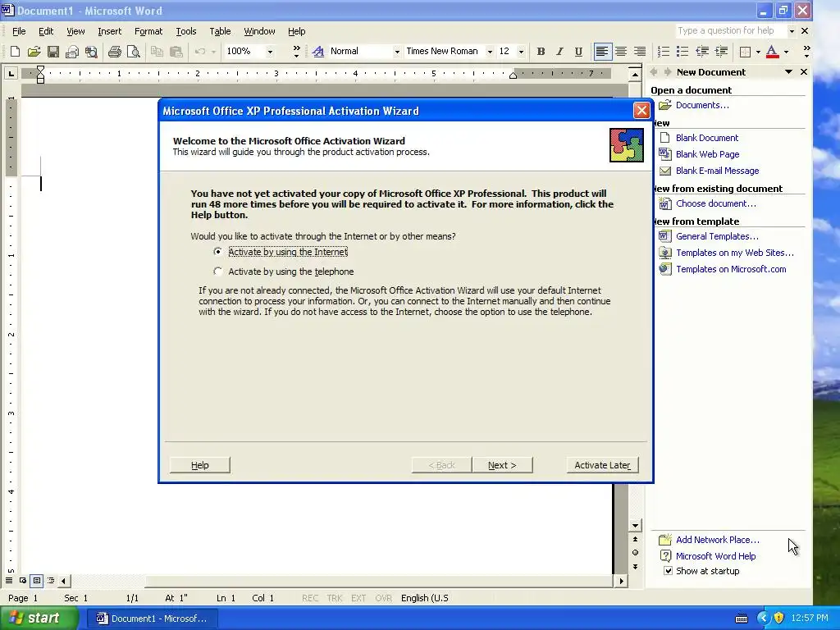
Task: Click the Decrease Indent icon
Action: point(702,52)
